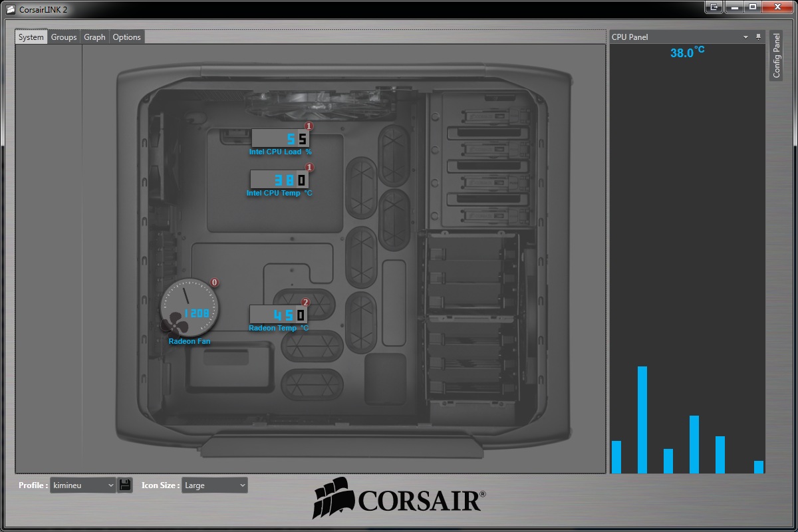
Task: Select the Radeon Fan dial
Action: tap(189, 307)
